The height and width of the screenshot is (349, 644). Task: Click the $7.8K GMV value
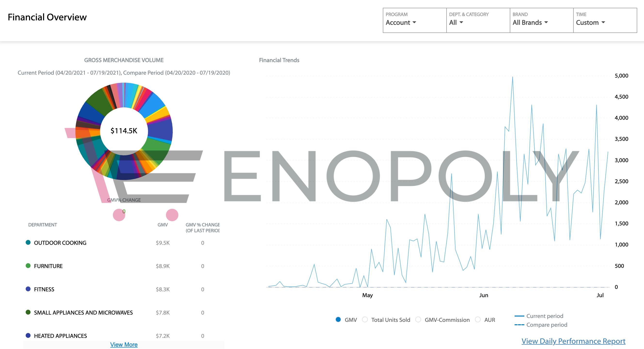163,312
